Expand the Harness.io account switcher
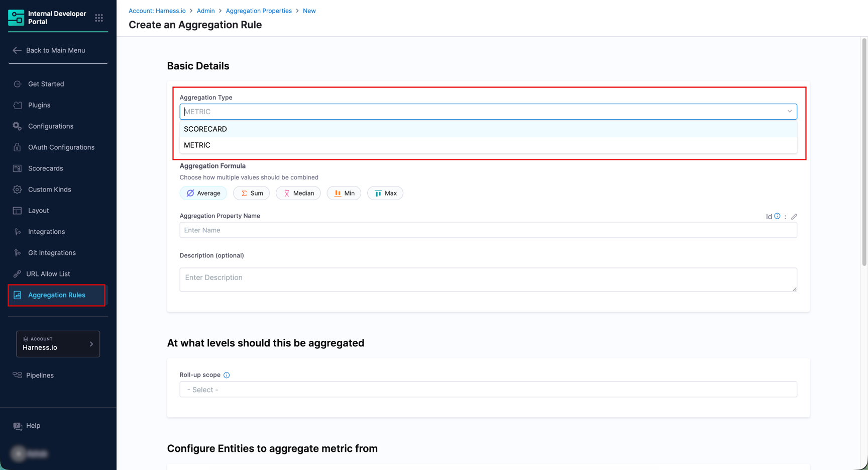This screenshot has height=470, width=868. coord(58,344)
